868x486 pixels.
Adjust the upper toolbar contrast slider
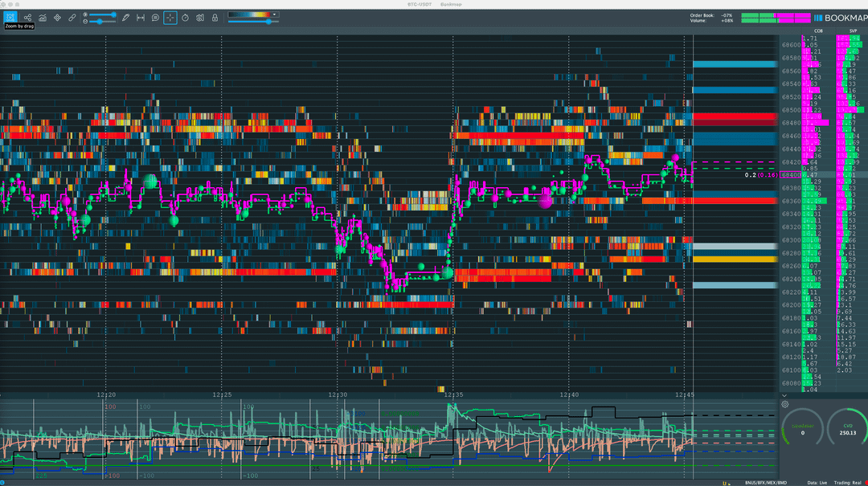tap(103, 14)
